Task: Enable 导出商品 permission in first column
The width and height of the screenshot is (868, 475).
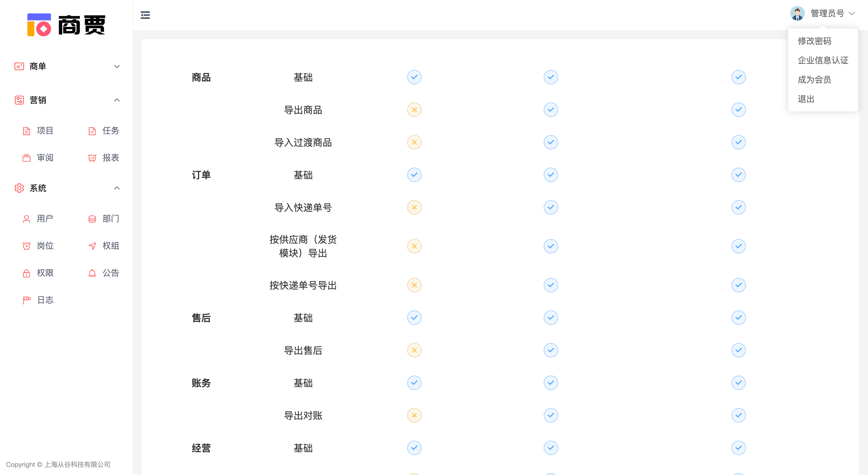Action: (414, 109)
